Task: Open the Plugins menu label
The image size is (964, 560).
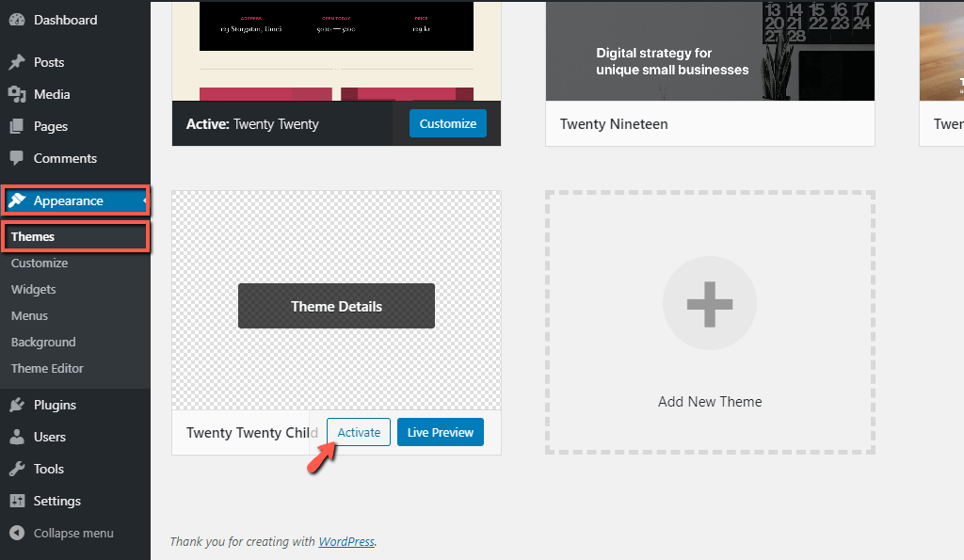Action: click(55, 405)
